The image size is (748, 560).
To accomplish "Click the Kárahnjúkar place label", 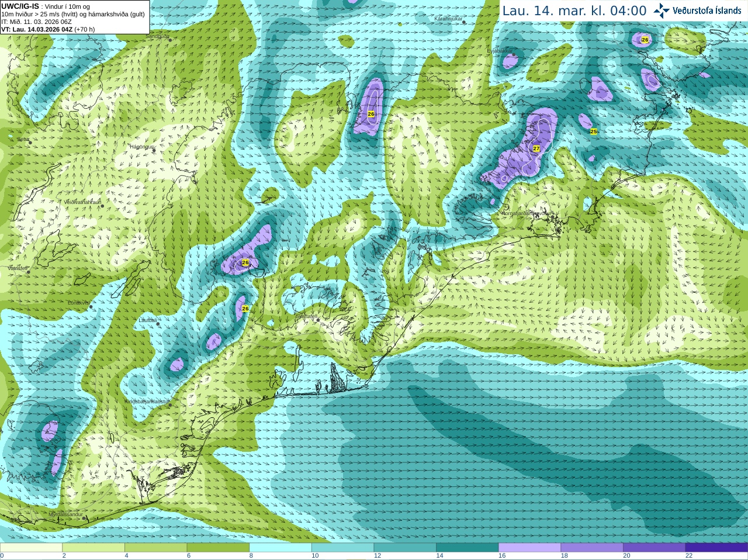I will tap(448, 19).
